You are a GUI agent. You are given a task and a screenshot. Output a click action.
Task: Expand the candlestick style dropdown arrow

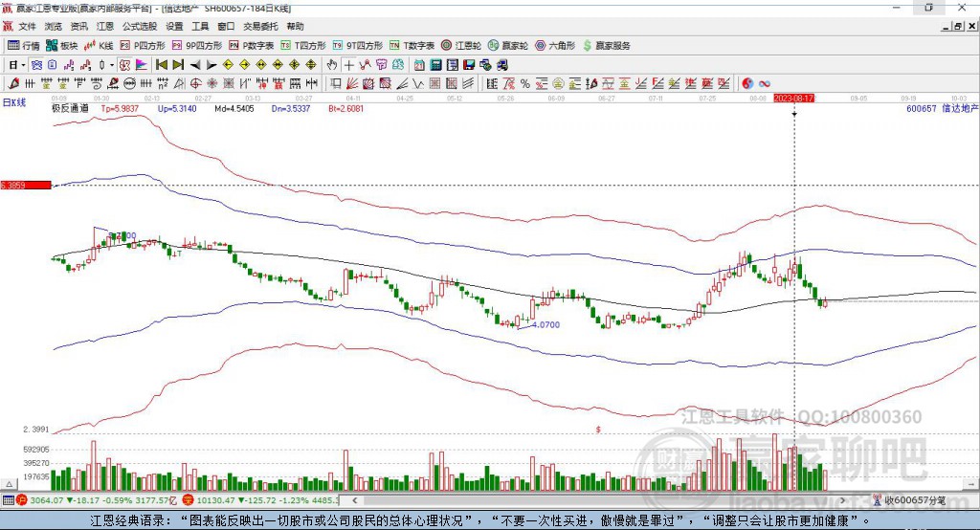tap(112, 65)
